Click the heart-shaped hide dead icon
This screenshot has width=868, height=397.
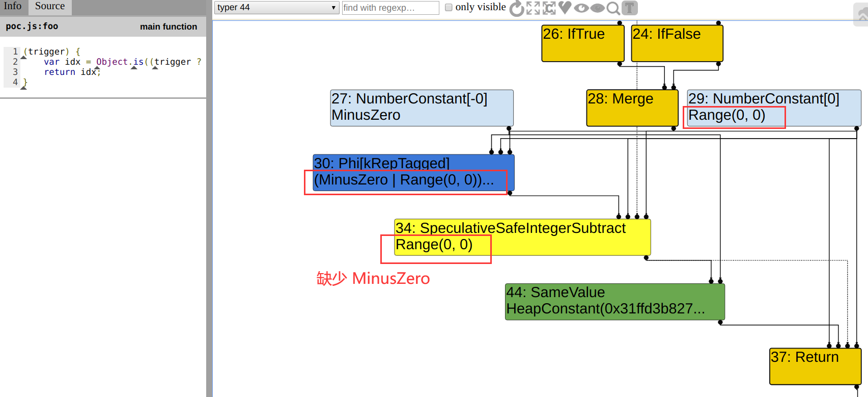click(x=565, y=8)
